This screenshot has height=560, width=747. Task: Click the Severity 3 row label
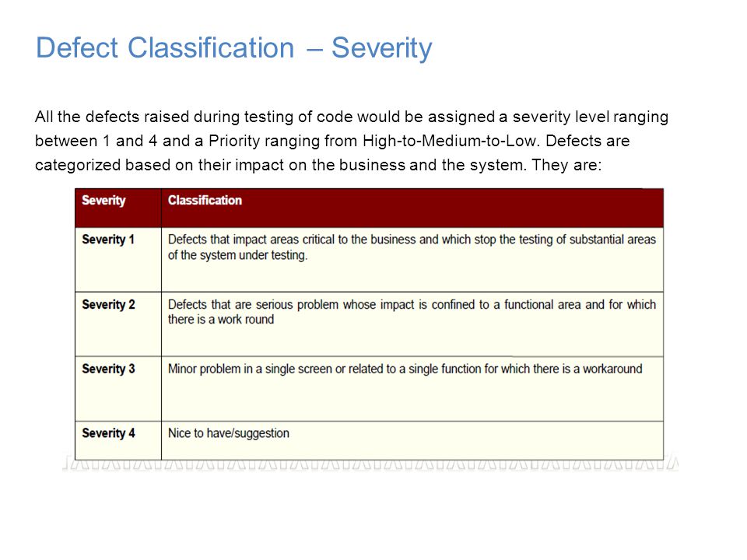(109, 369)
